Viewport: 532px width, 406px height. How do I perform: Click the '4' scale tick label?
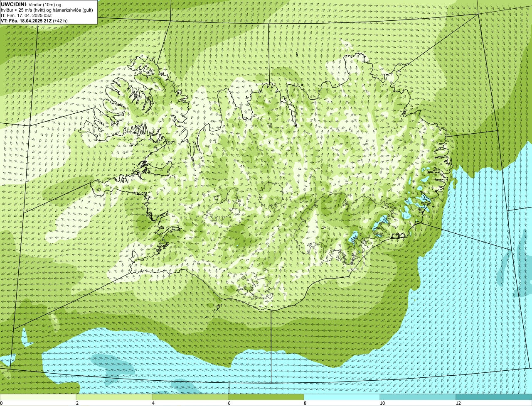(x=153, y=403)
